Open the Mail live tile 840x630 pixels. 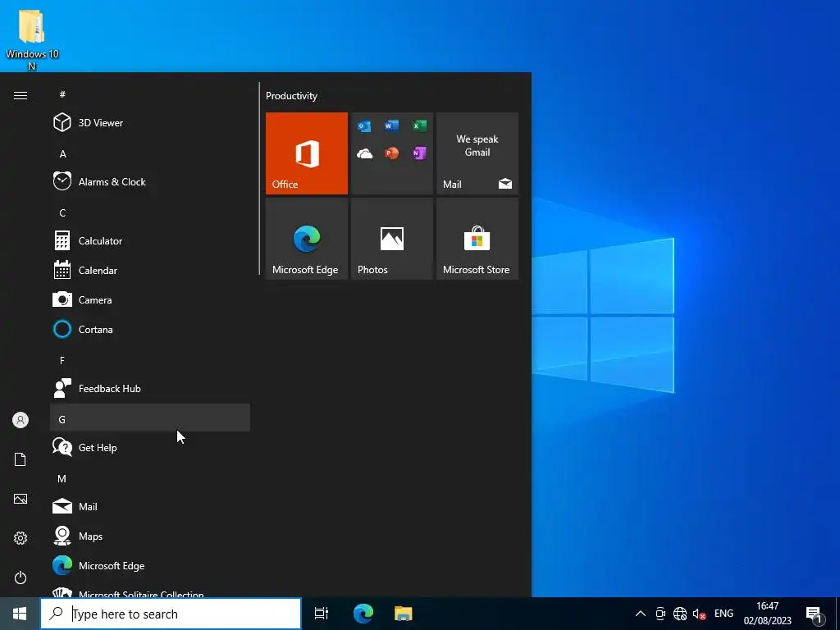477,153
